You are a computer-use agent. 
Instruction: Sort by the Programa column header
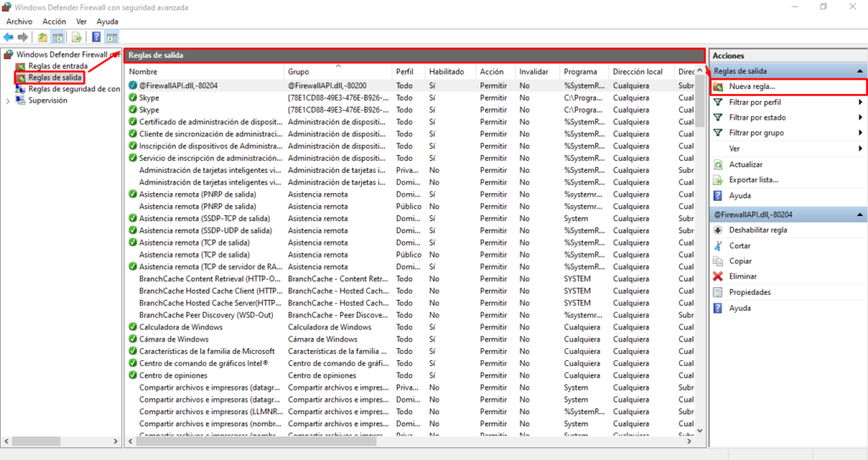pos(584,72)
